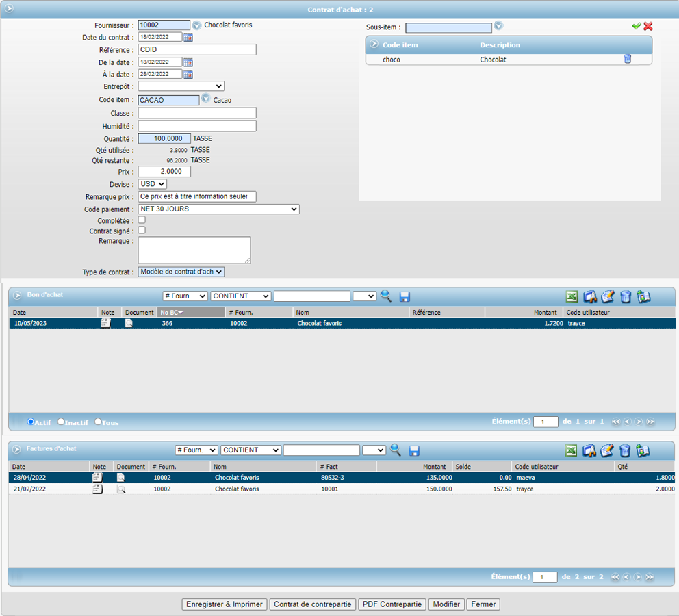Expand the Code paiement dropdown
This screenshot has width=679, height=616.
[x=218, y=209]
